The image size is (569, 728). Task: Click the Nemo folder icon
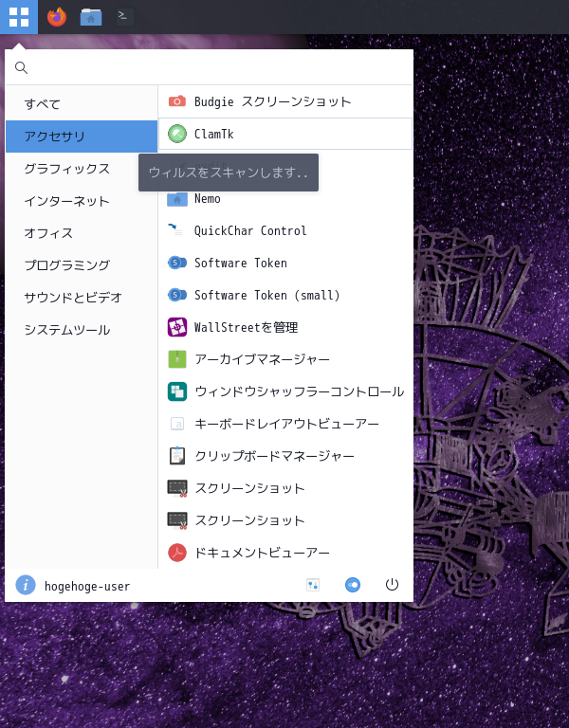177,200
